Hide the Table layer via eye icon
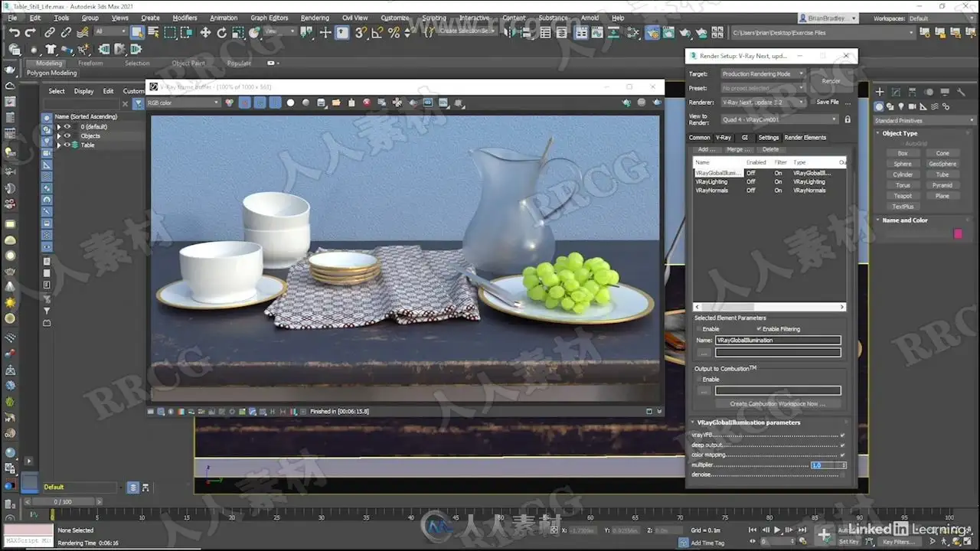Image resolution: width=980 pixels, height=551 pixels. (67, 145)
